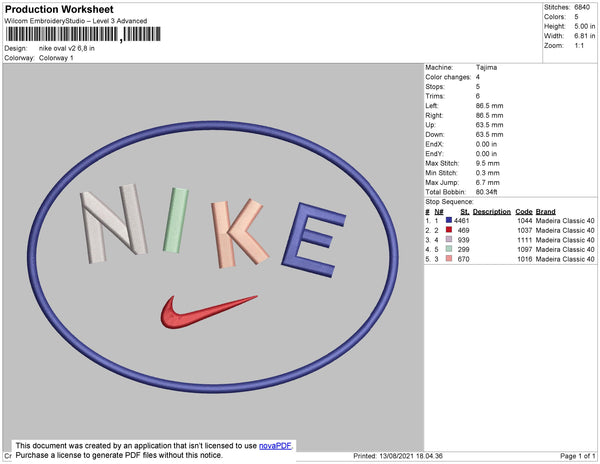Click the peach letter K in design

(x=239, y=233)
